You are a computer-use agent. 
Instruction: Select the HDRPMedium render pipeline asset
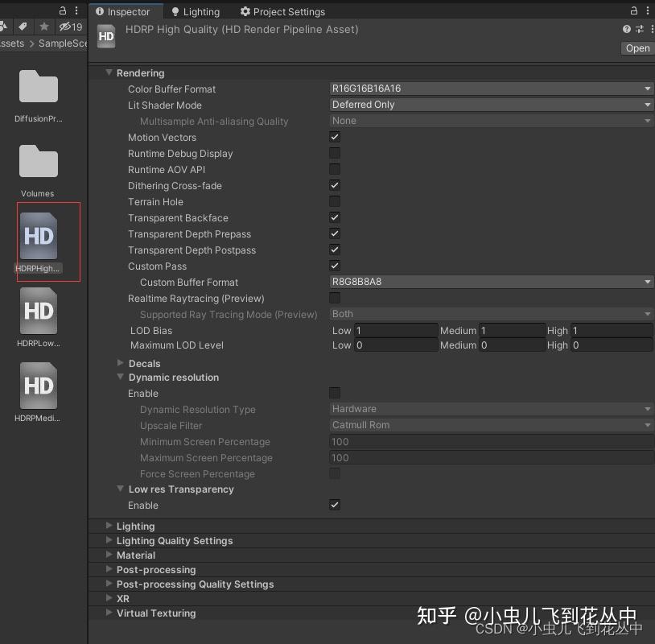click(x=37, y=391)
